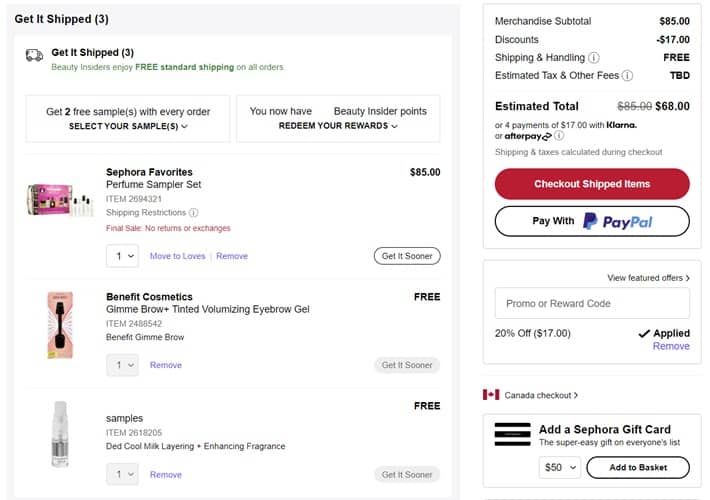Expand Select Your Sample(s) dropdown
This screenshot has width=710, height=500.
pos(128,127)
